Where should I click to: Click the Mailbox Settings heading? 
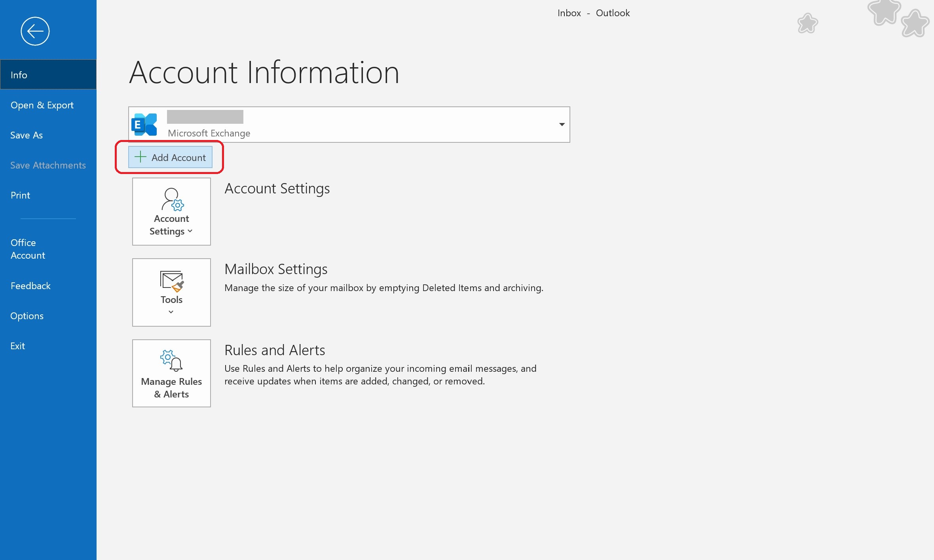coord(276,269)
